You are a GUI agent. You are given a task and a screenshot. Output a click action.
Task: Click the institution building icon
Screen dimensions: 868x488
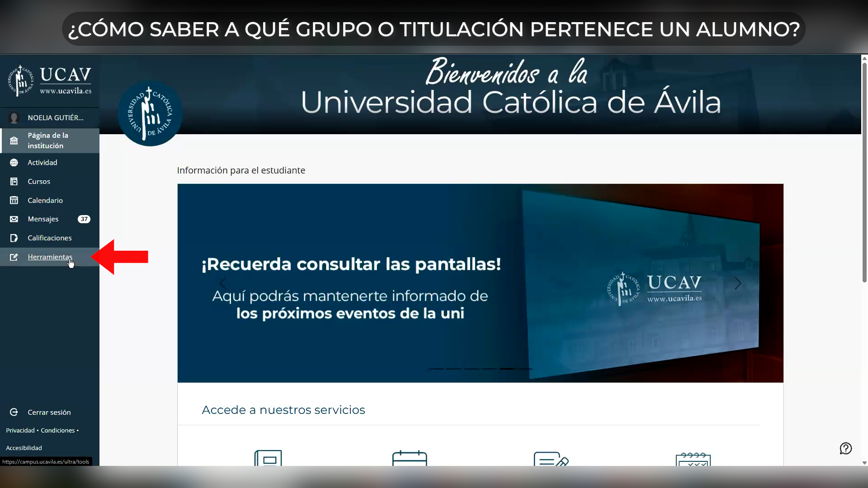coord(14,141)
